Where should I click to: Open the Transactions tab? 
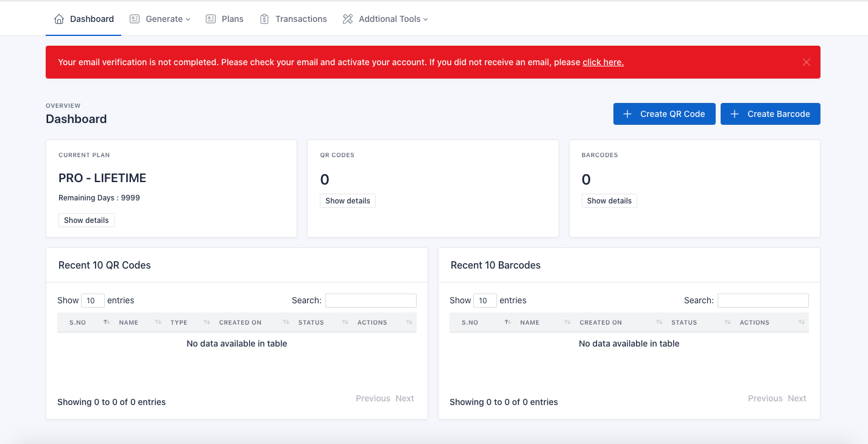(301, 19)
